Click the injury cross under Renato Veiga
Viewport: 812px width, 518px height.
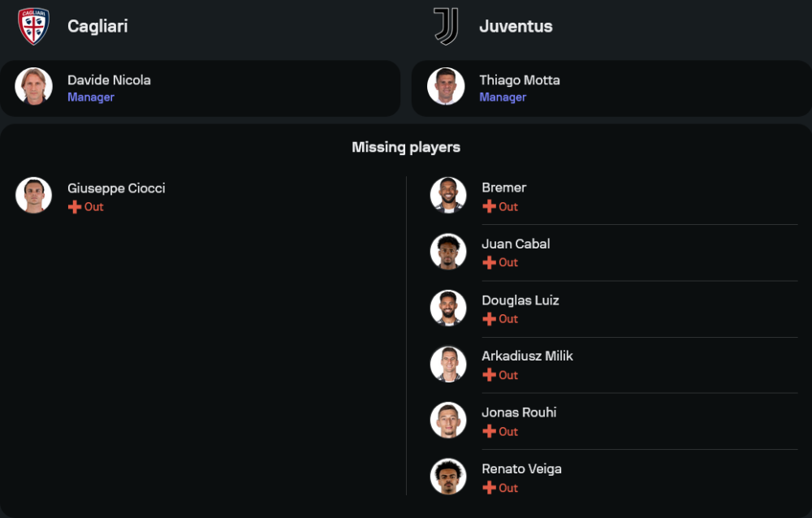click(x=489, y=488)
